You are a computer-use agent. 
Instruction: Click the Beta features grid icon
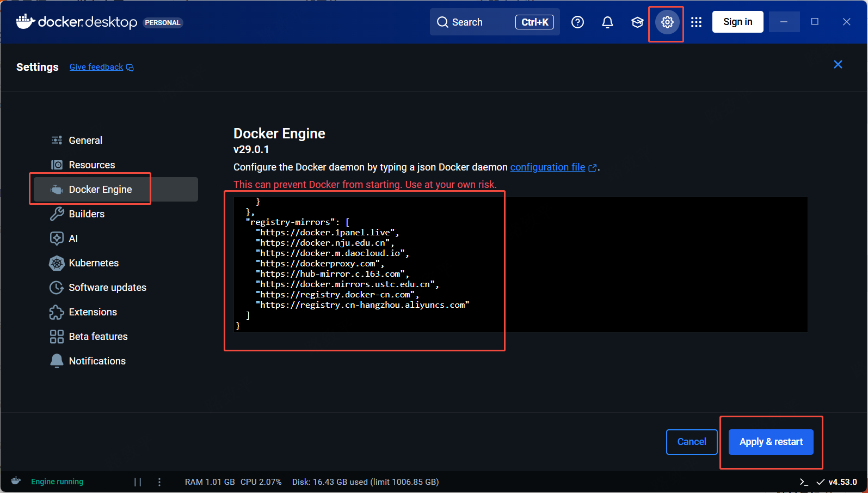pos(57,337)
